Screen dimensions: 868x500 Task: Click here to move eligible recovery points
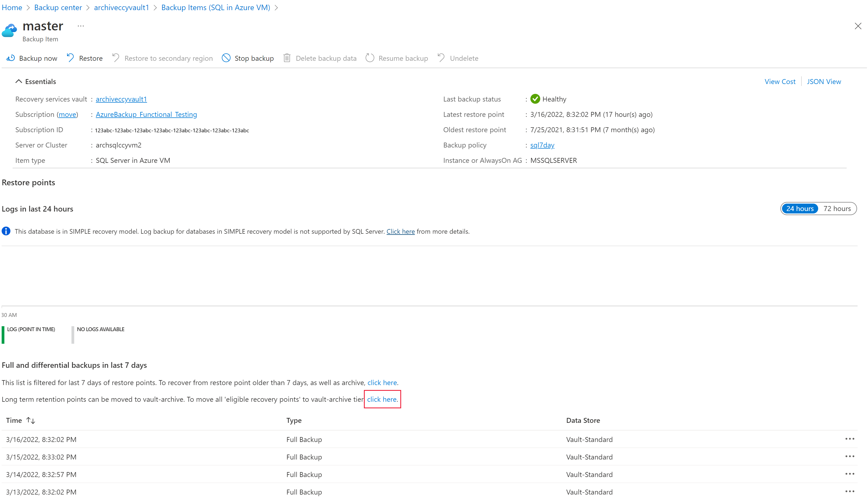click(x=381, y=399)
